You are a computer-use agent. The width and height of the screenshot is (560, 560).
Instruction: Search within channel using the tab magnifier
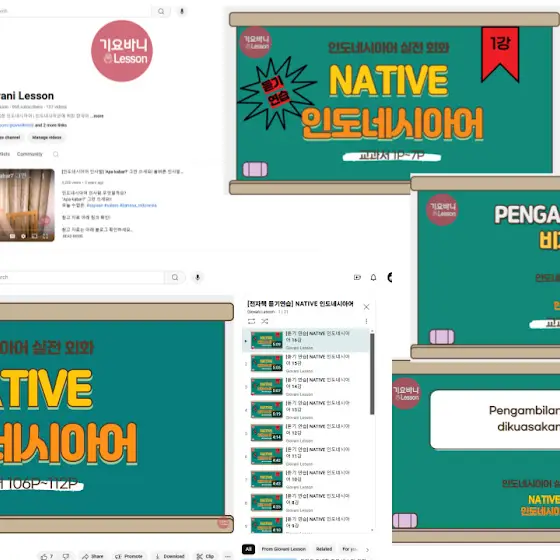click(56, 154)
